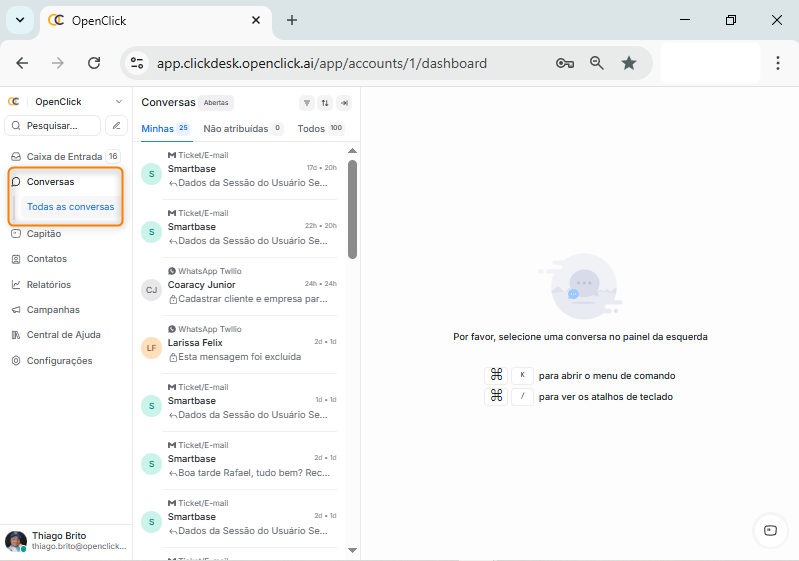Screen dimensions: 799x561
Task: Open the Chrome tab search dropdown
Action: (x=19, y=20)
